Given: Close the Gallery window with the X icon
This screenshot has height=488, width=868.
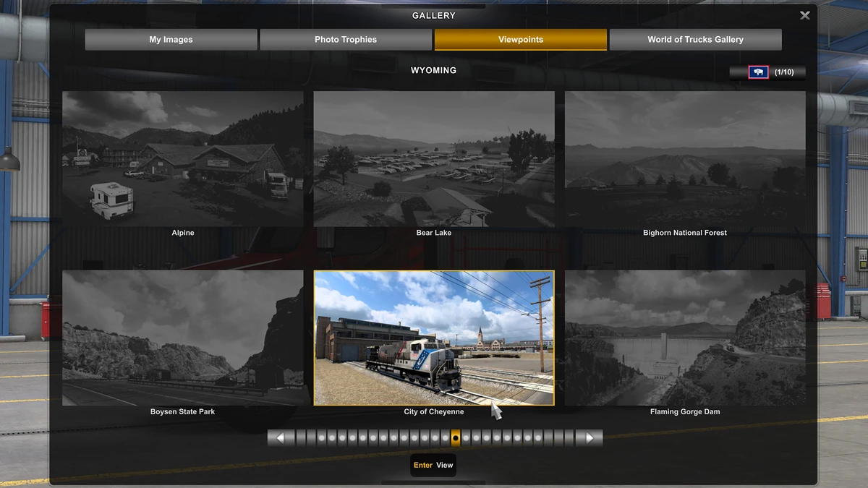Looking at the screenshot, I should (804, 15).
